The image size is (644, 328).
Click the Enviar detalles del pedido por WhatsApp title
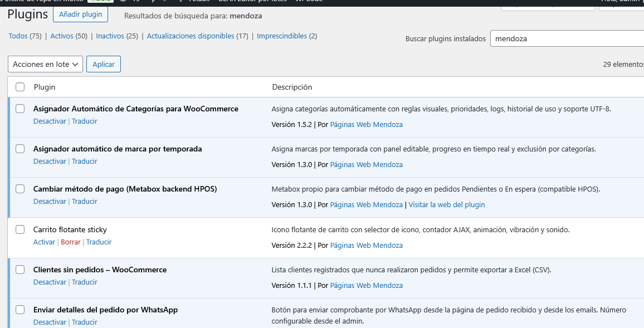point(105,310)
